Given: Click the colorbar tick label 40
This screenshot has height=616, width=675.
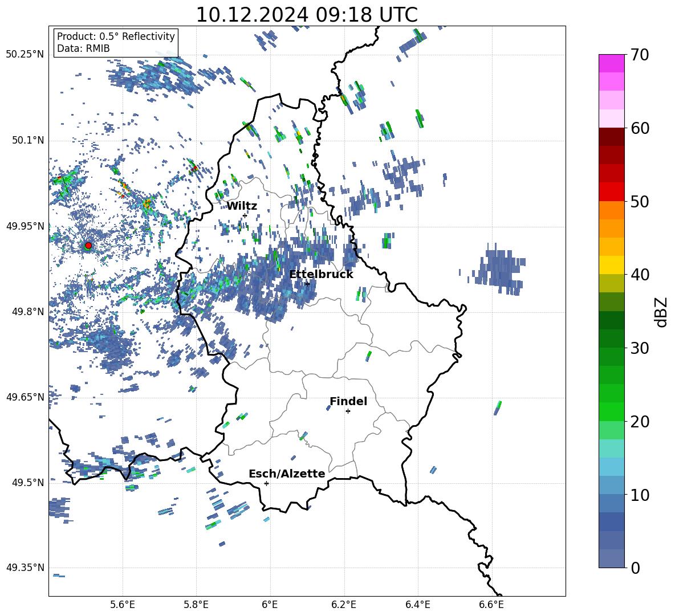Looking at the screenshot, I should (640, 275).
